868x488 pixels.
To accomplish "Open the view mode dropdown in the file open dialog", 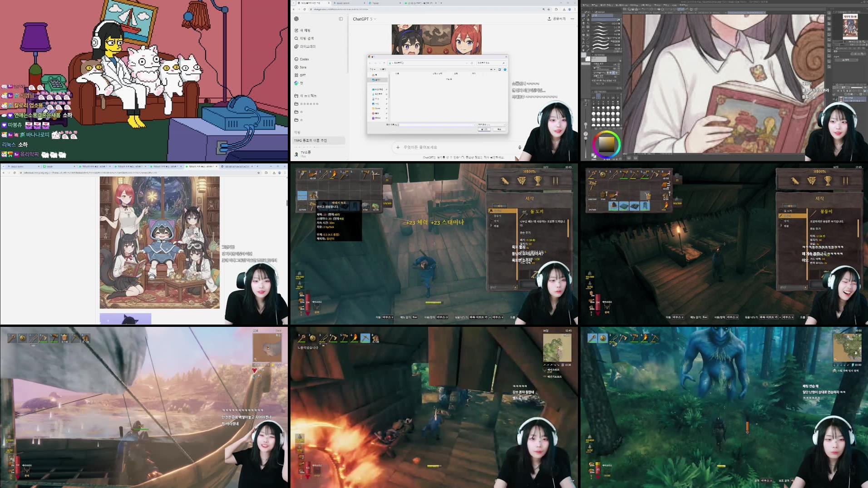I will click(493, 69).
